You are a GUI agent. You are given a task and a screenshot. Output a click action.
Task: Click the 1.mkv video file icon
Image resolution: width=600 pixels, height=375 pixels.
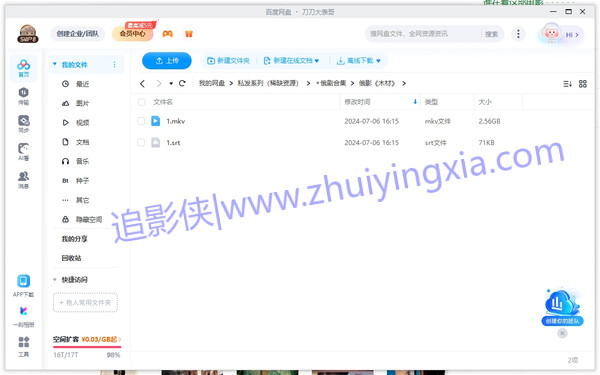click(155, 121)
